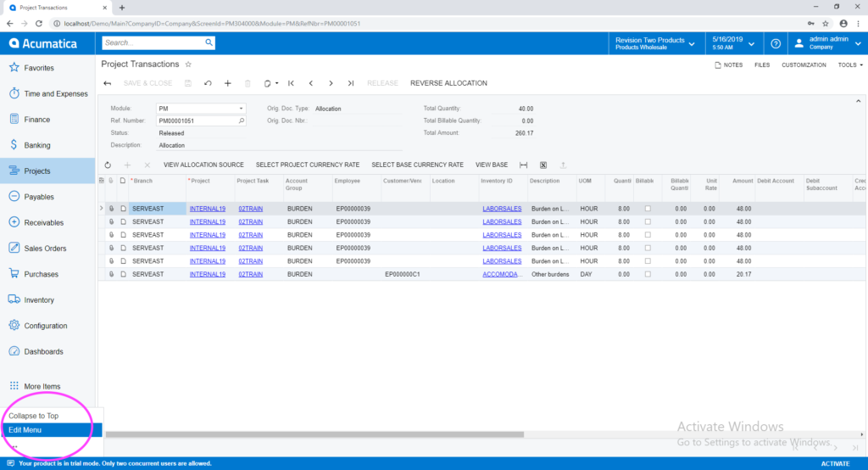The width and height of the screenshot is (868, 470).
Task: Open the Banking workspace
Action: (47, 145)
